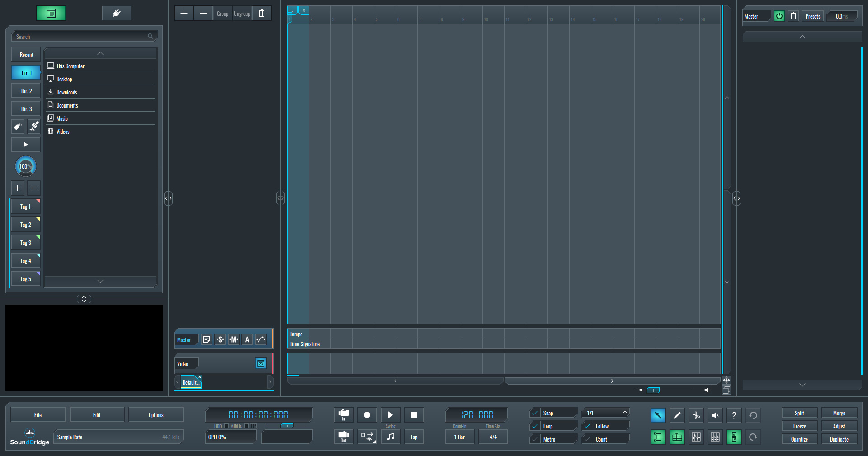Image resolution: width=868 pixels, height=456 pixels.
Task: Click the Master automation curve icon
Action: point(261,340)
